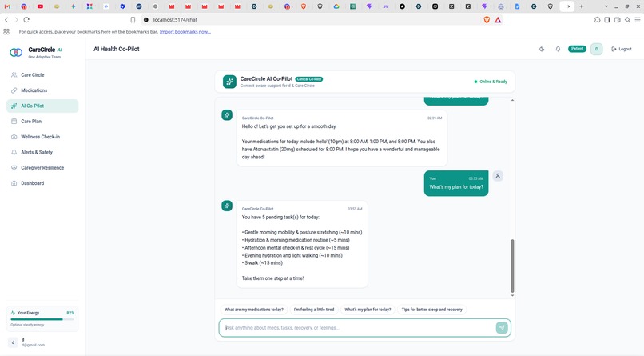
Task: Open notifications bell icon
Action: (558, 49)
